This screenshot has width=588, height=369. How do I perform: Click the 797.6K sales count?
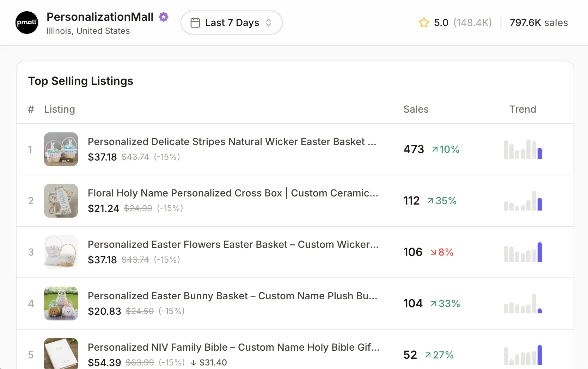pyautogui.click(x=539, y=22)
